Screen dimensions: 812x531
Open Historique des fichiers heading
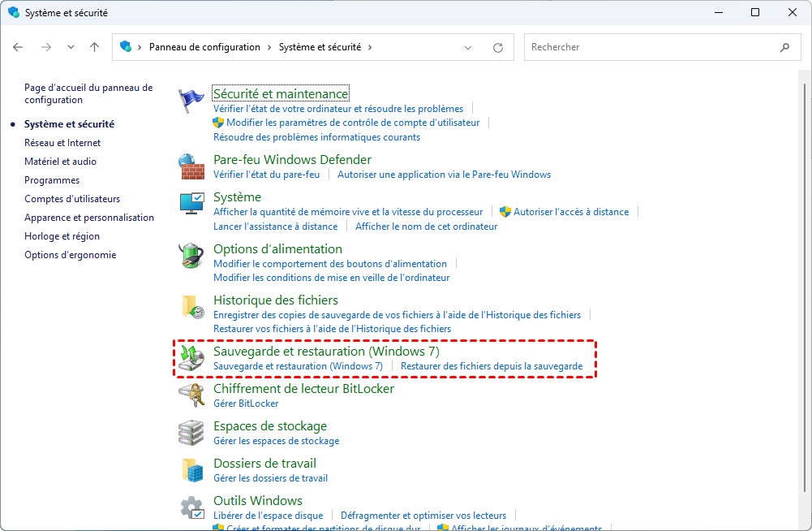coord(276,300)
